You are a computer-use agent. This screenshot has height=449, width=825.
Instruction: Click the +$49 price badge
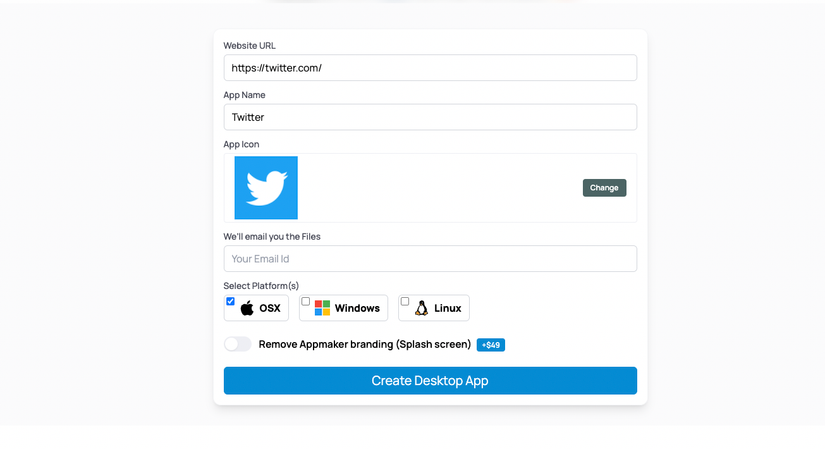click(x=490, y=345)
